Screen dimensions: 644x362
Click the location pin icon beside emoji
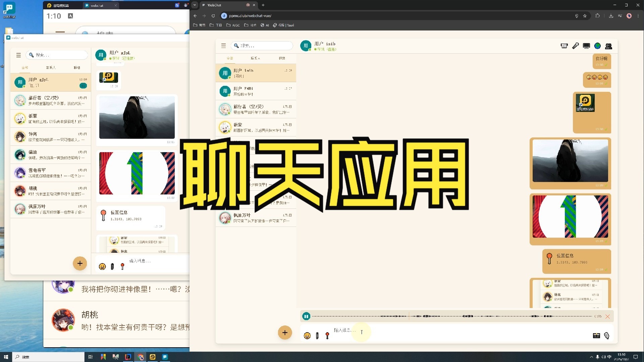coord(327,336)
